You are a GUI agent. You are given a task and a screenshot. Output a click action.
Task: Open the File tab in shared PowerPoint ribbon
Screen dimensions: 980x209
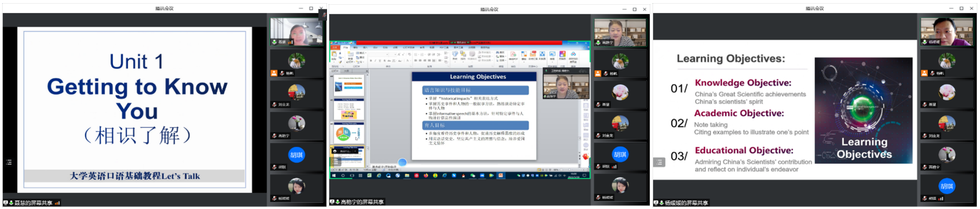pos(345,47)
